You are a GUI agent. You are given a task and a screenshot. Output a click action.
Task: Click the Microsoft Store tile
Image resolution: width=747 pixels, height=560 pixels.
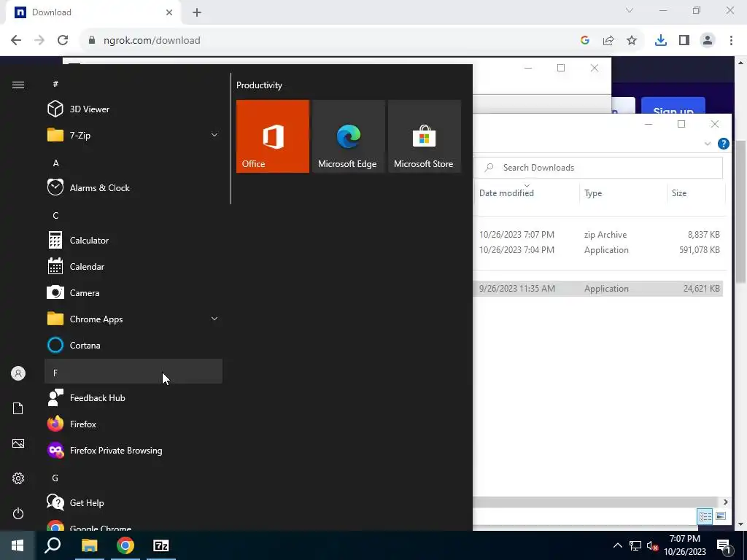(425, 136)
